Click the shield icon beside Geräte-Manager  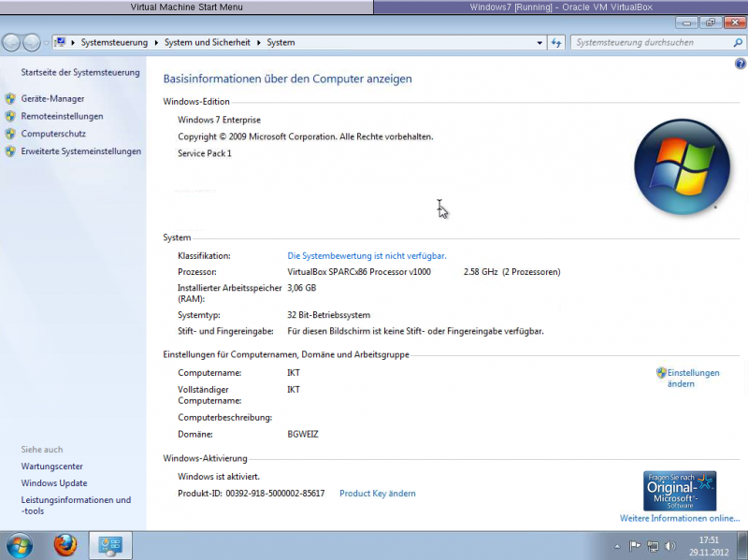[x=10, y=99]
